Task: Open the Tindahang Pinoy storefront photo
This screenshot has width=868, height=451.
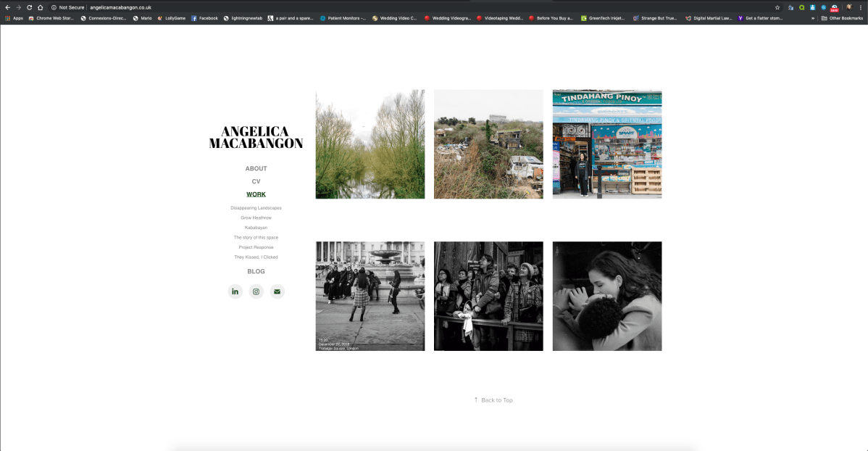Action: click(x=606, y=144)
